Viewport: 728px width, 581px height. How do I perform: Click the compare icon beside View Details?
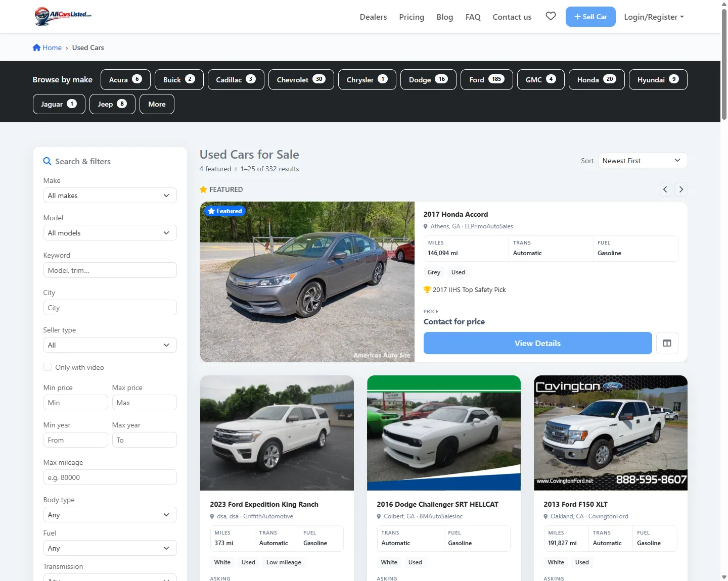(x=667, y=343)
